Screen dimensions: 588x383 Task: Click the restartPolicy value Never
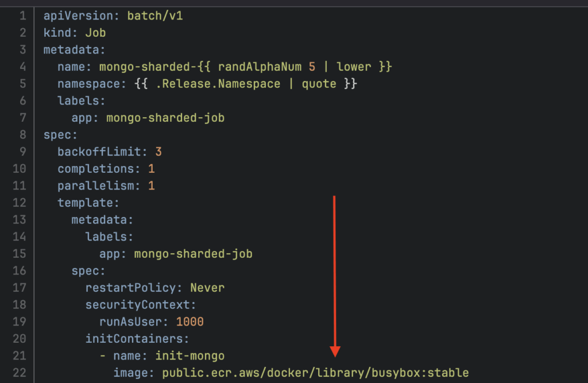click(x=207, y=288)
